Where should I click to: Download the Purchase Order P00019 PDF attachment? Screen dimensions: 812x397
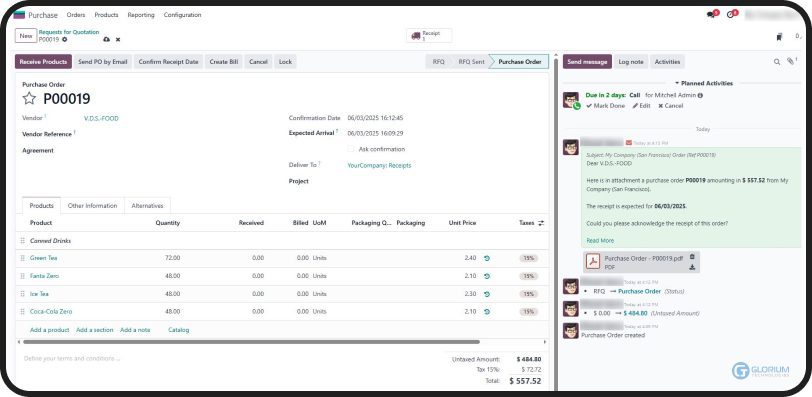click(x=692, y=267)
